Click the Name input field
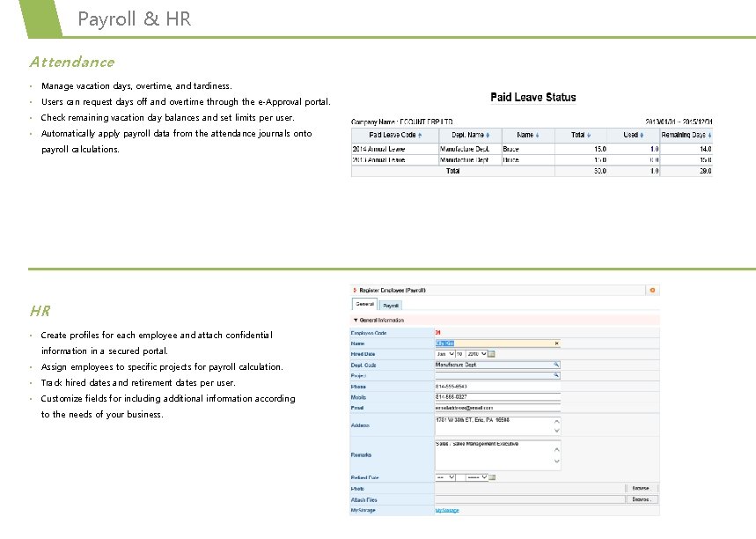The image size is (756, 539). click(497, 343)
